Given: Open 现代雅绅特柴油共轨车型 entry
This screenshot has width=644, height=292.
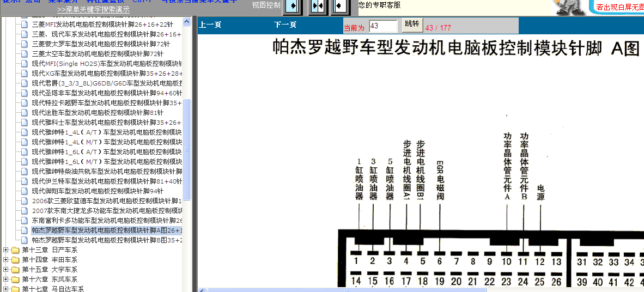Looking at the screenshot, I should tap(106, 172).
